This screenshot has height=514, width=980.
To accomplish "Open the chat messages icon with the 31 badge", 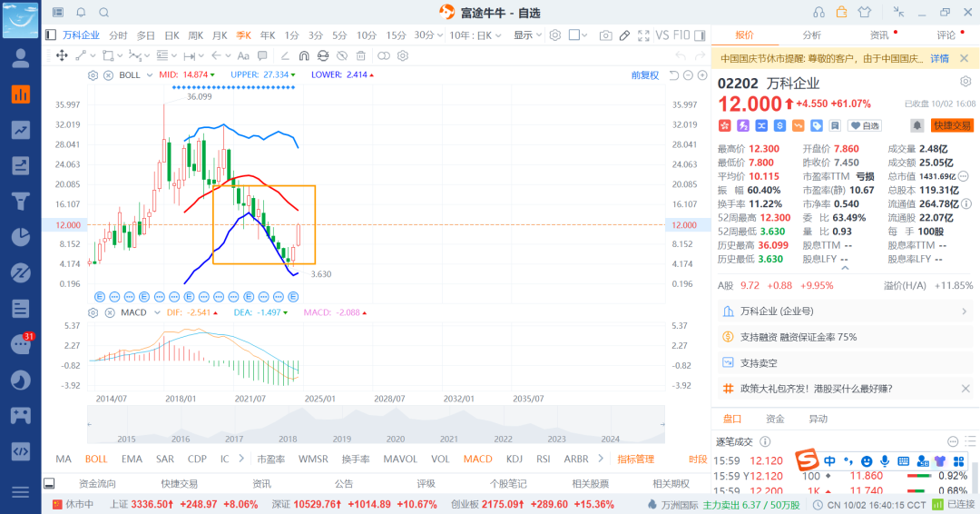I will pyautogui.click(x=21, y=344).
